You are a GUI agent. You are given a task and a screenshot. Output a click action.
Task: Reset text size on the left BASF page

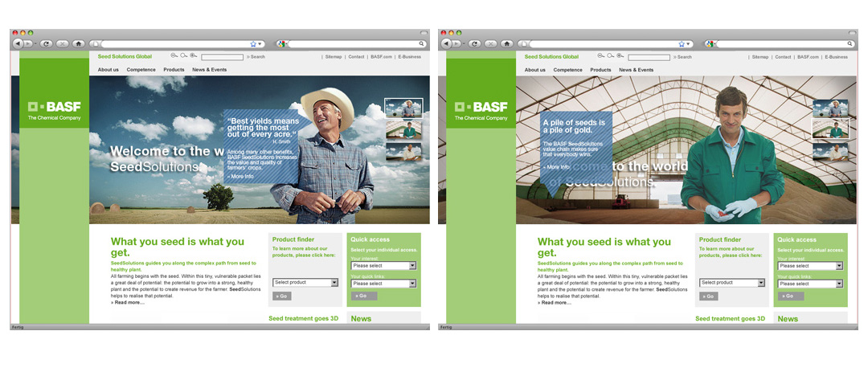tap(183, 56)
